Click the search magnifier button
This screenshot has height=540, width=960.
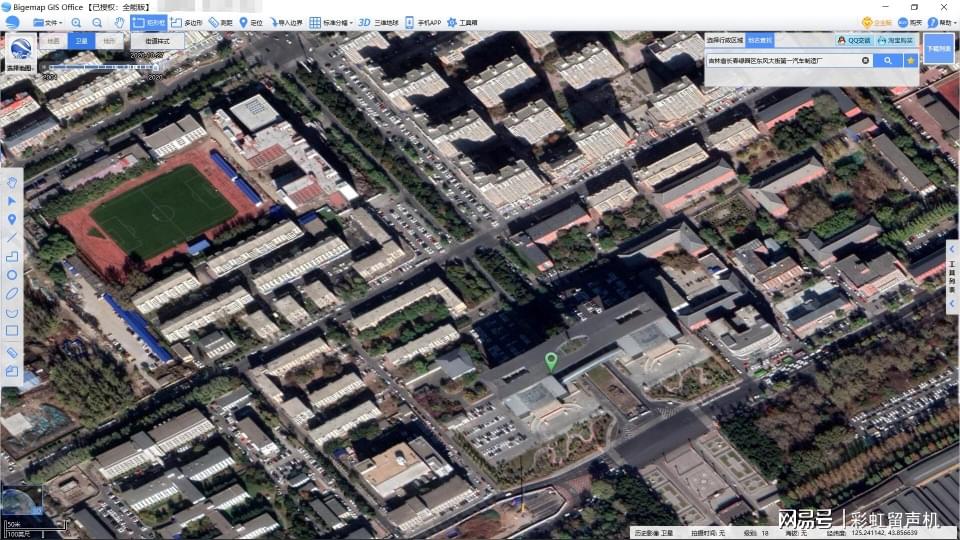pos(887,61)
